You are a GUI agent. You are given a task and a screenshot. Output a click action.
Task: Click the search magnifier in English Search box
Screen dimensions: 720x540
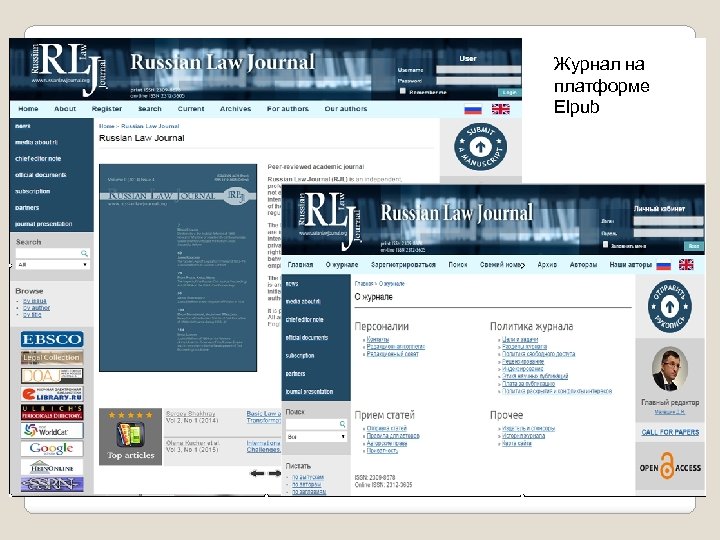84,253
